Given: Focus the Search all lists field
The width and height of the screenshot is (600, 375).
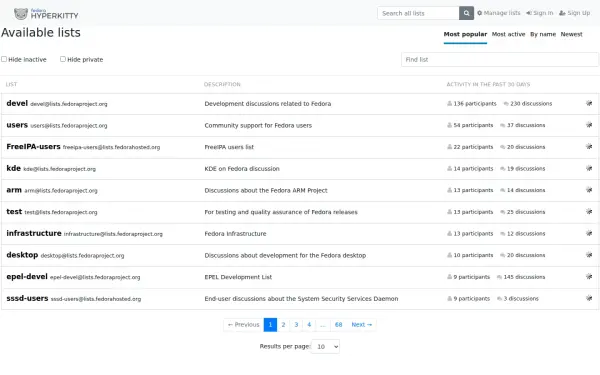Looking at the screenshot, I should 418,13.
